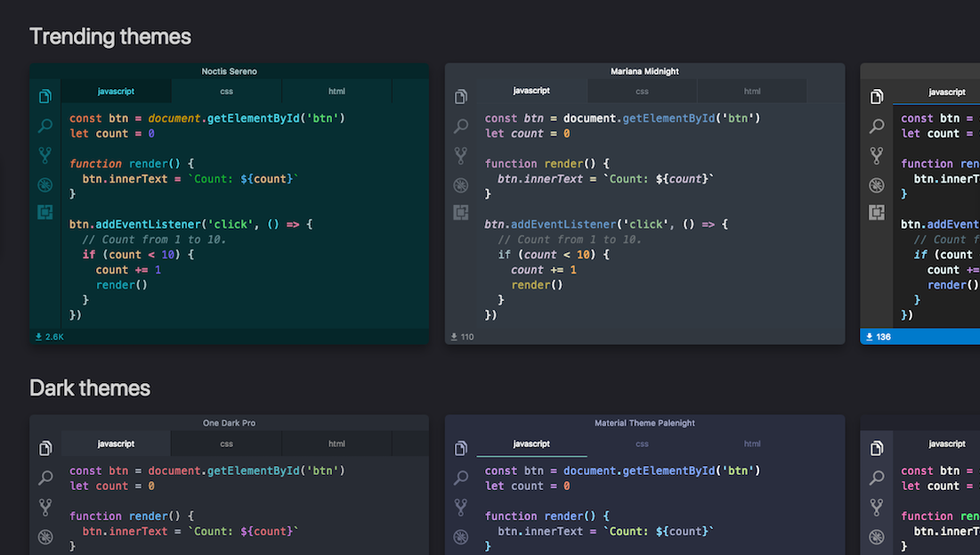Image resolution: width=980 pixels, height=555 pixels.
Task: Switch to html tab in Noctis Sereno preview
Action: coord(336,92)
